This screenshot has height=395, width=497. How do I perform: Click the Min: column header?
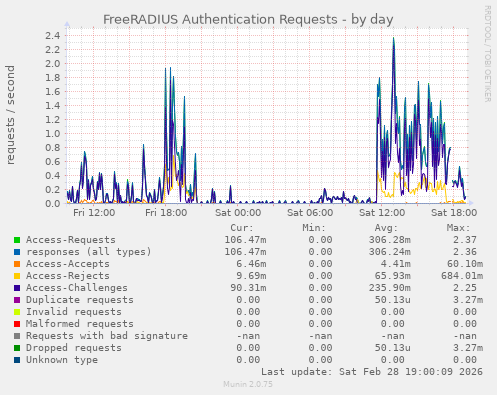[x=314, y=228]
